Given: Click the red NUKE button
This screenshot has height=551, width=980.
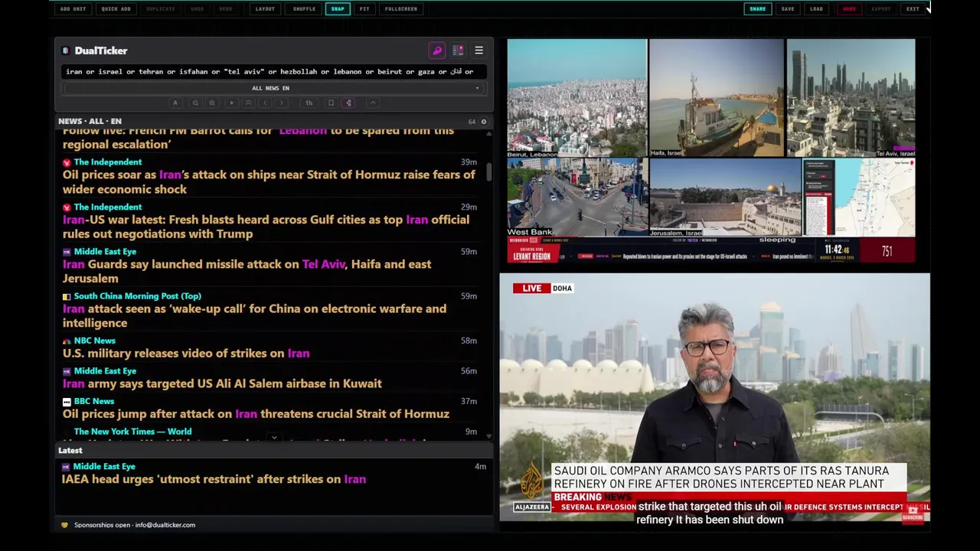Looking at the screenshot, I should coord(849,9).
